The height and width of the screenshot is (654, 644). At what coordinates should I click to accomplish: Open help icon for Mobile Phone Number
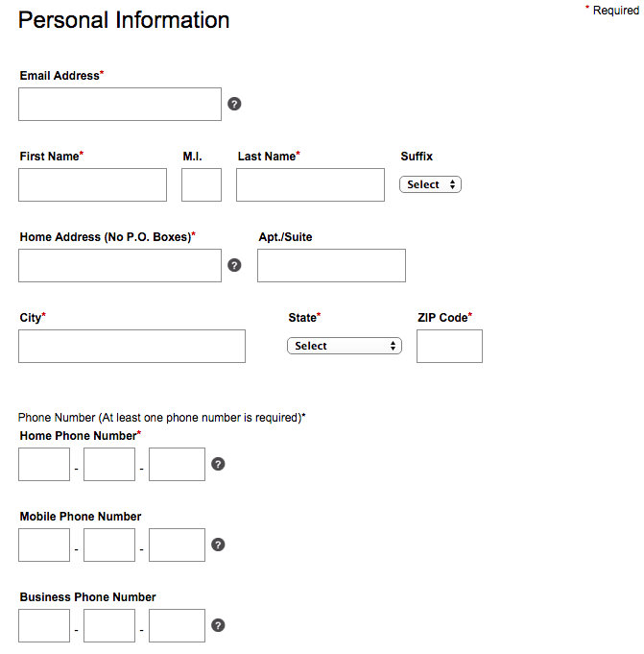218,545
